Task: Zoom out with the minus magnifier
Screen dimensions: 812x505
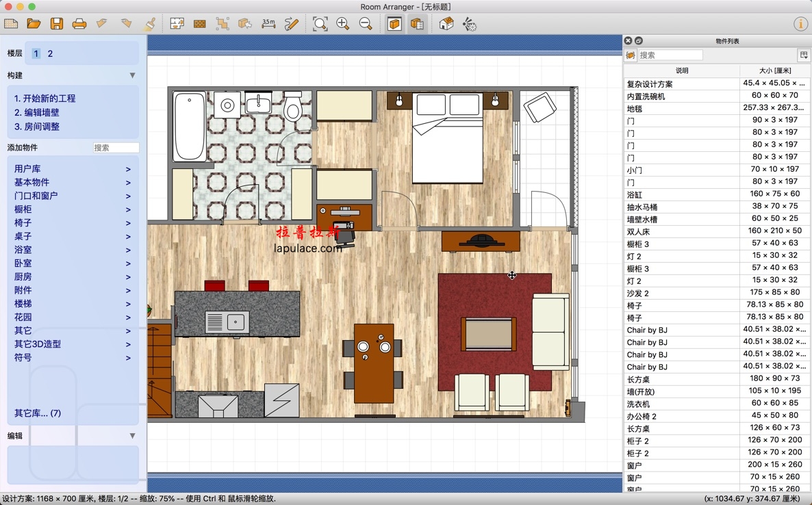Action: [x=366, y=24]
